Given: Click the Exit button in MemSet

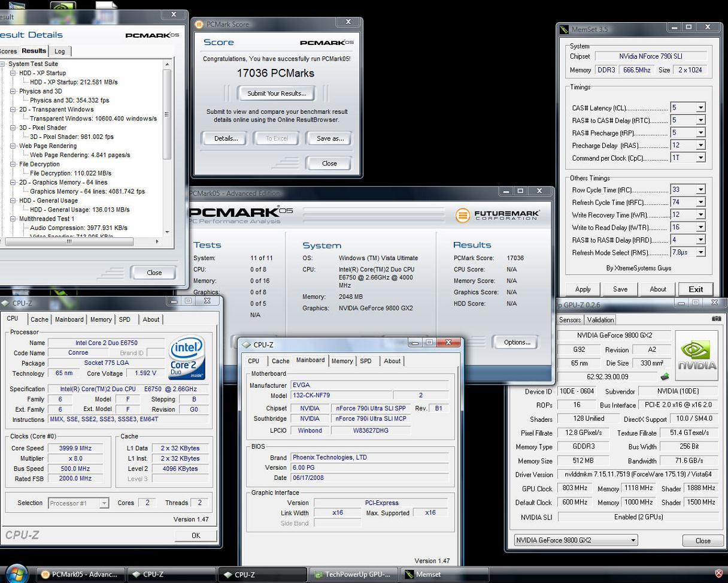Looking at the screenshot, I should (x=696, y=289).
